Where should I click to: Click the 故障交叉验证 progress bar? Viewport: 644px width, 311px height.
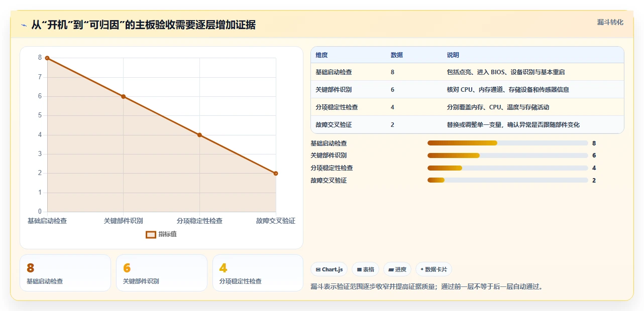tap(507, 180)
